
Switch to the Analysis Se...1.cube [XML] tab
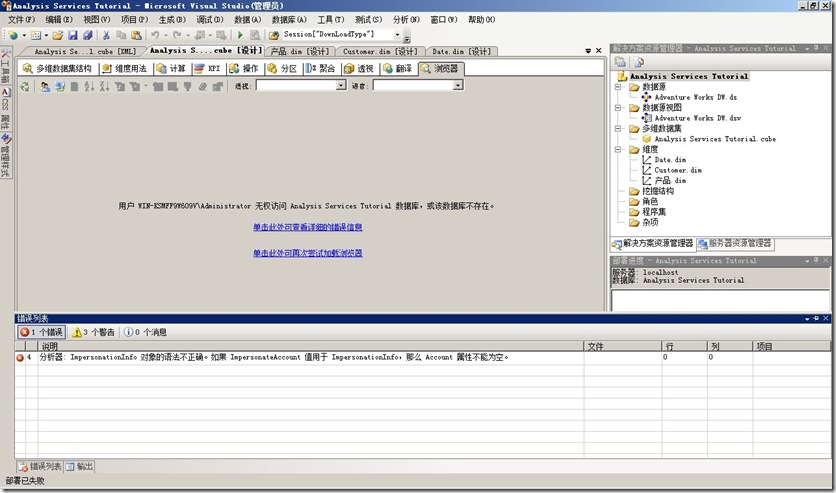[85, 52]
